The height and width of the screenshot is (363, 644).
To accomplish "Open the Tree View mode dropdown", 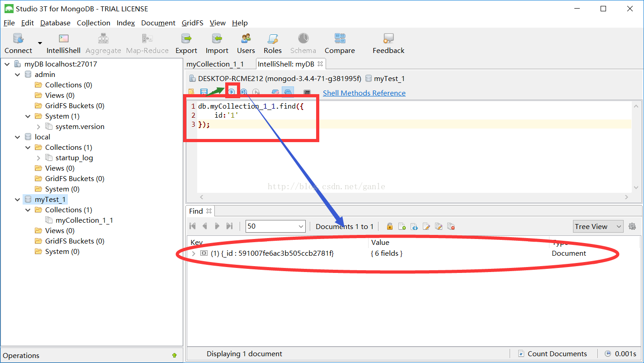I will (x=598, y=226).
